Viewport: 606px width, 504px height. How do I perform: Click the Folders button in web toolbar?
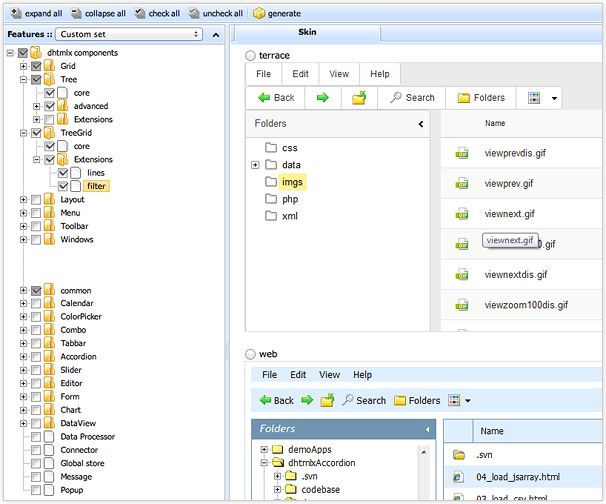click(417, 400)
